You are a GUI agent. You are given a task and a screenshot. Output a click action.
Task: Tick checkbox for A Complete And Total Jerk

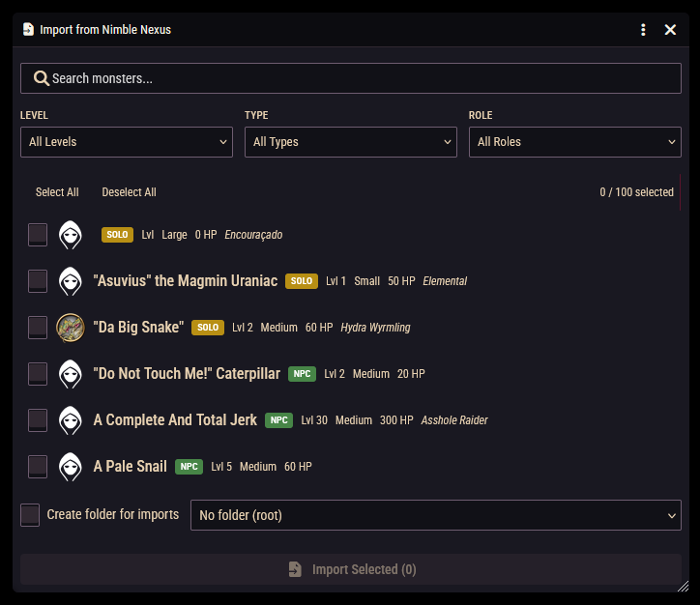38,420
